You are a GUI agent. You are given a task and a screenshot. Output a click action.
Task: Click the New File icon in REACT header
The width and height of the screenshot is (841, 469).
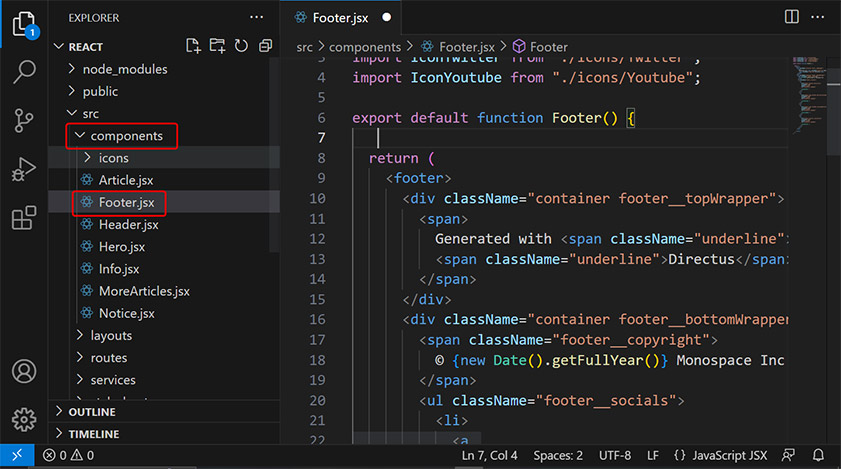coord(193,46)
